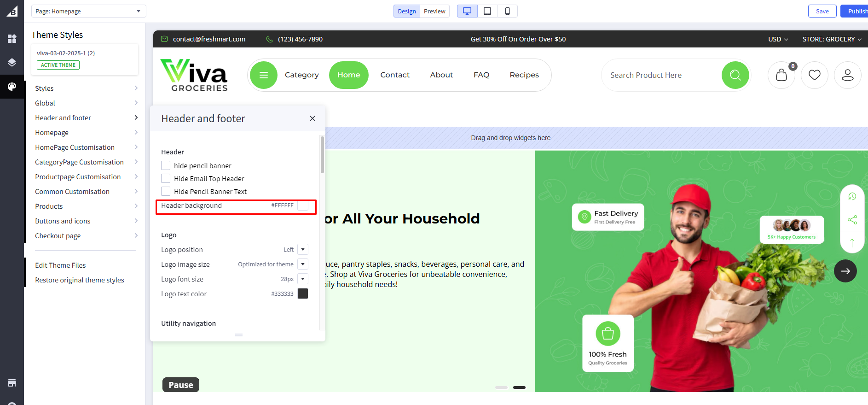Screen dimensions: 868x405
Task: Select the Home nav menu item
Action: pos(349,75)
